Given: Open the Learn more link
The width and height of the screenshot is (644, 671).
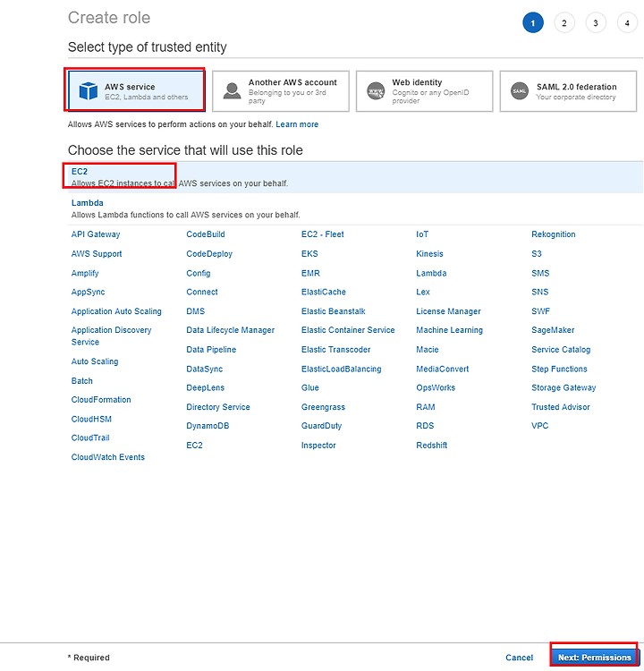Looking at the screenshot, I should point(297,124).
